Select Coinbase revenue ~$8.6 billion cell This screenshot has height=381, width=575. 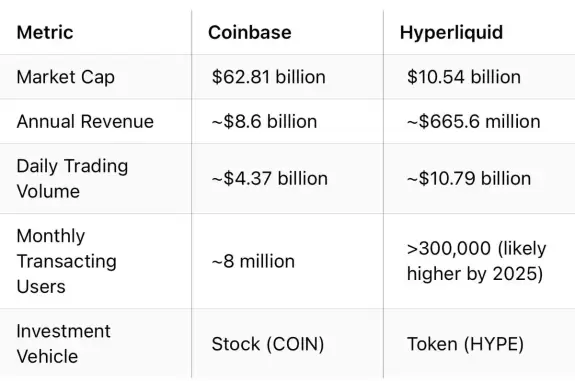pyautogui.click(x=264, y=121)
